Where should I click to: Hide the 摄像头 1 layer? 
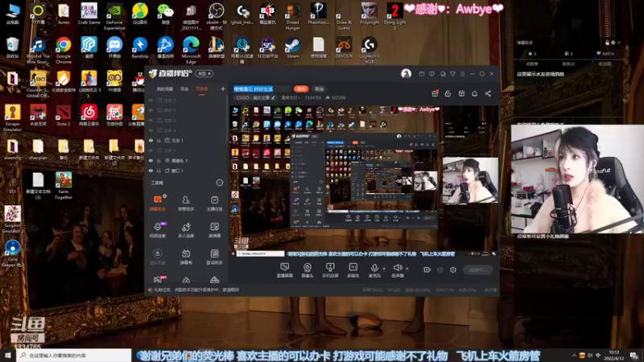pos(151,160)
